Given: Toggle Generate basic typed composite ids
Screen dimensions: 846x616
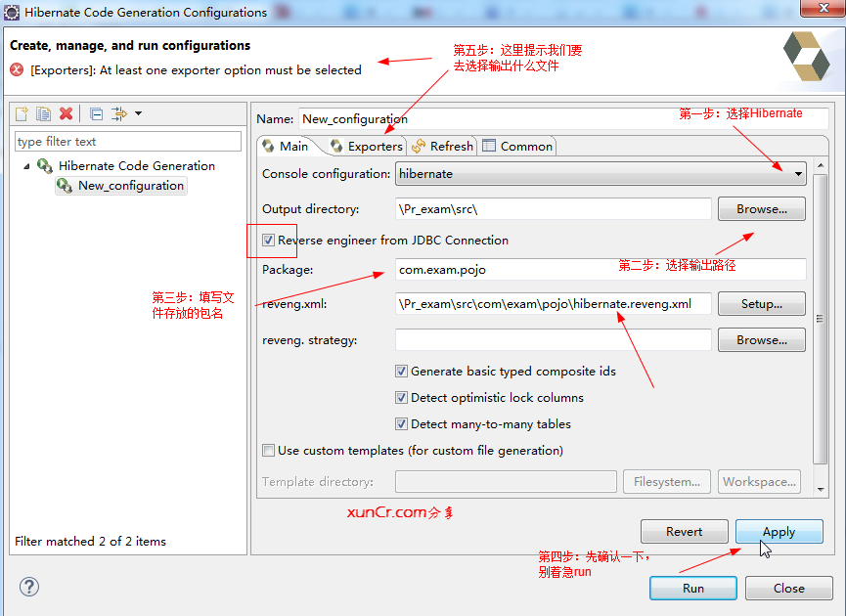Looking at the screenshot, I should (401, 372).
